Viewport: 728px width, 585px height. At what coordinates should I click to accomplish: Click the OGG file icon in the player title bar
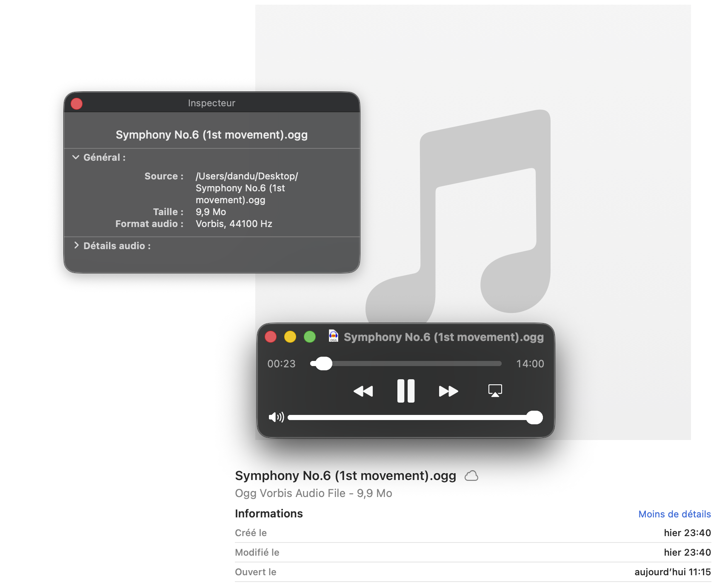click(x=334, y=336)
